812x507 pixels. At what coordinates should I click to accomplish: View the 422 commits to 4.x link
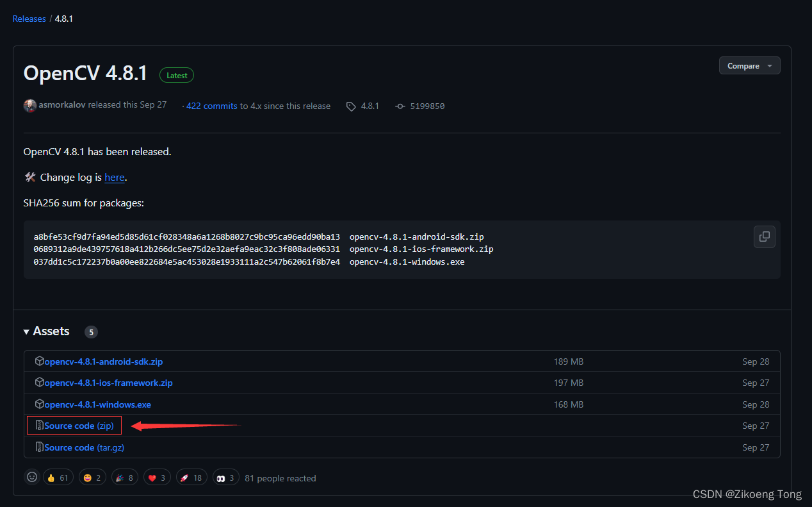(x=212, y=105)
